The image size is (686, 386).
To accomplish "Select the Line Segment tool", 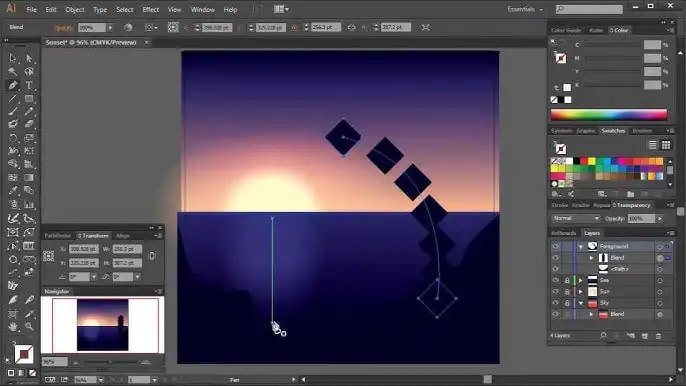I will [x=13, y=98].
